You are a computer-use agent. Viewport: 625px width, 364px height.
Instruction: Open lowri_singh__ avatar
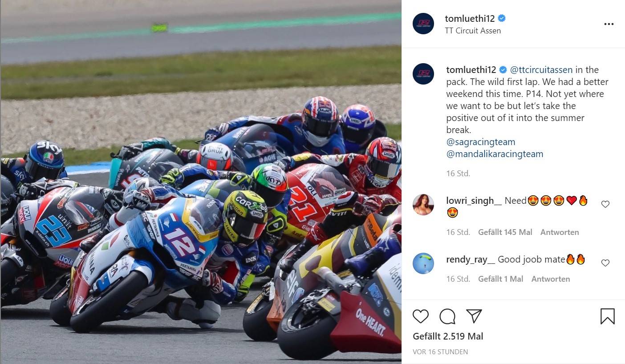tap(423, 205)
